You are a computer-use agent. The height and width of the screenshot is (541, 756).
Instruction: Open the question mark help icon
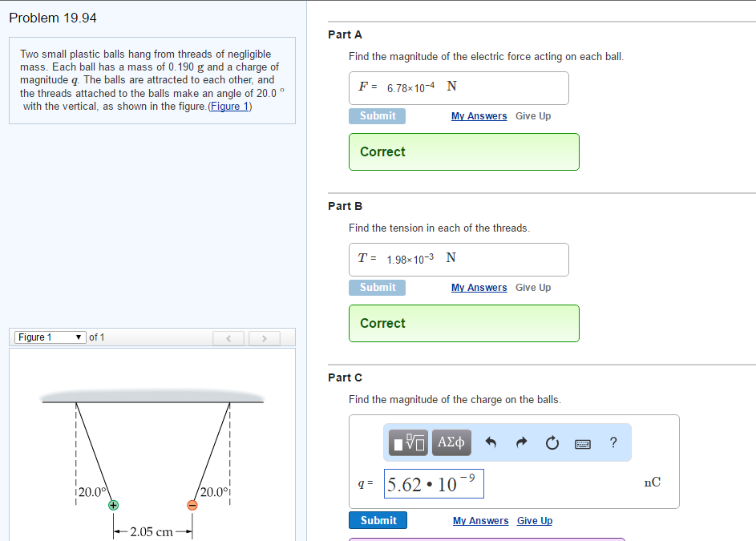pyautogui.click(x=613, y=442)
